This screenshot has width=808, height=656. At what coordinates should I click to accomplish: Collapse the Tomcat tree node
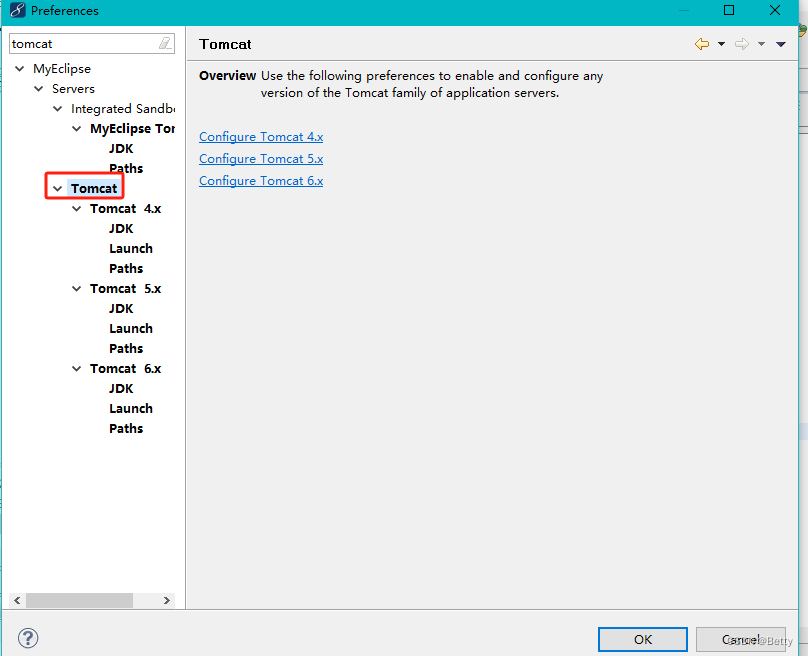pos(58,189)
